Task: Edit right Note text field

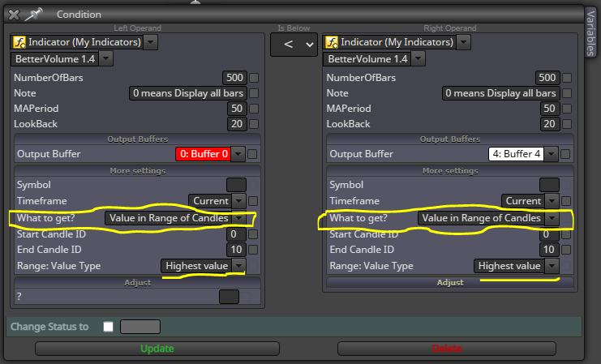Action: [500, 93]
